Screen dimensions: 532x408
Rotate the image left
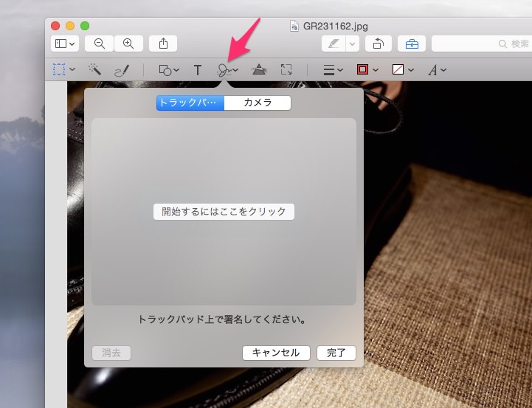[379, 44]
